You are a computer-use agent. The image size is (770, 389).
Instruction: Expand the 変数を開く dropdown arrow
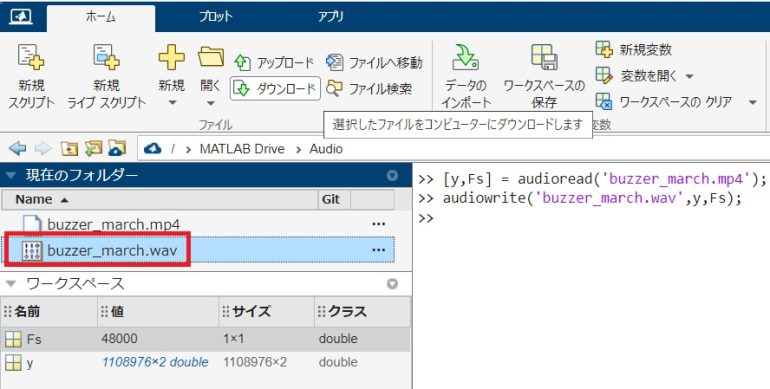689,76
